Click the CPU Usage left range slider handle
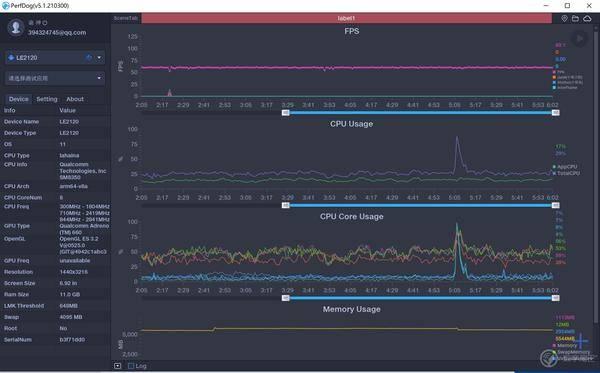 click(x=285, y=205)
